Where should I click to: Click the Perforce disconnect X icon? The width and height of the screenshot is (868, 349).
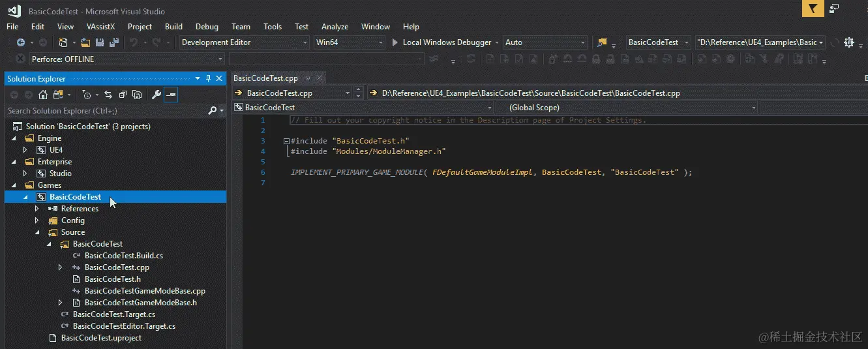(x=20, y=59)
